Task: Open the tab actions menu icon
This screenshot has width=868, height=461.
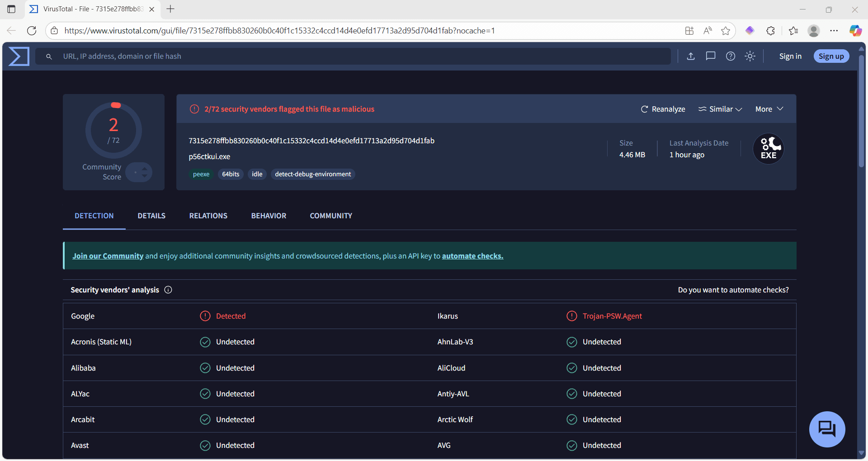Action: click(11, 9)
